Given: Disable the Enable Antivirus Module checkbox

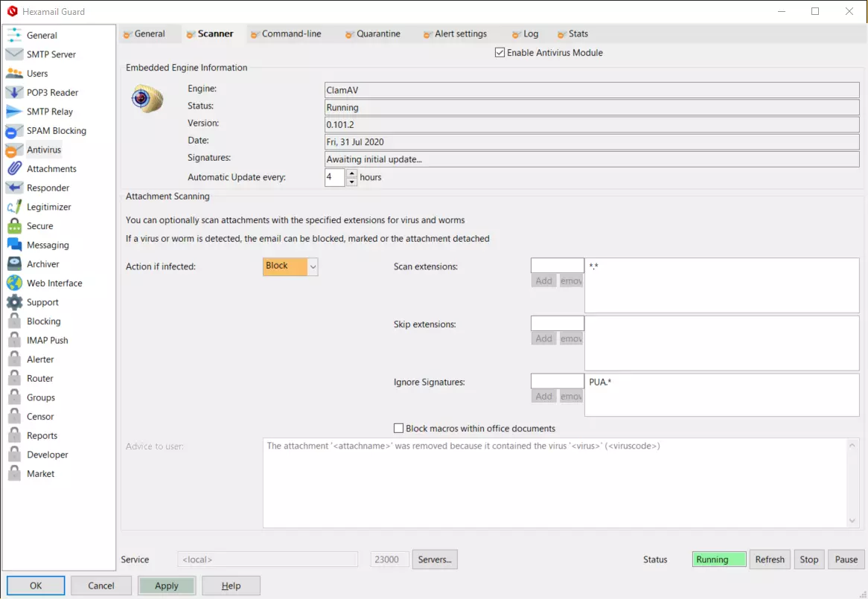Looking at the screenshot, I should click(500, 53).
